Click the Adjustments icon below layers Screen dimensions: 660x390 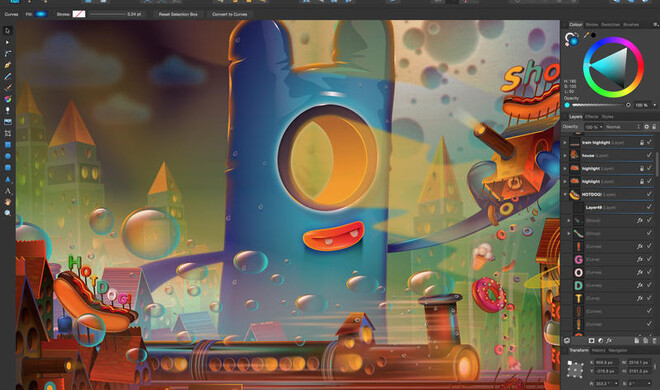tap(601, 340)
